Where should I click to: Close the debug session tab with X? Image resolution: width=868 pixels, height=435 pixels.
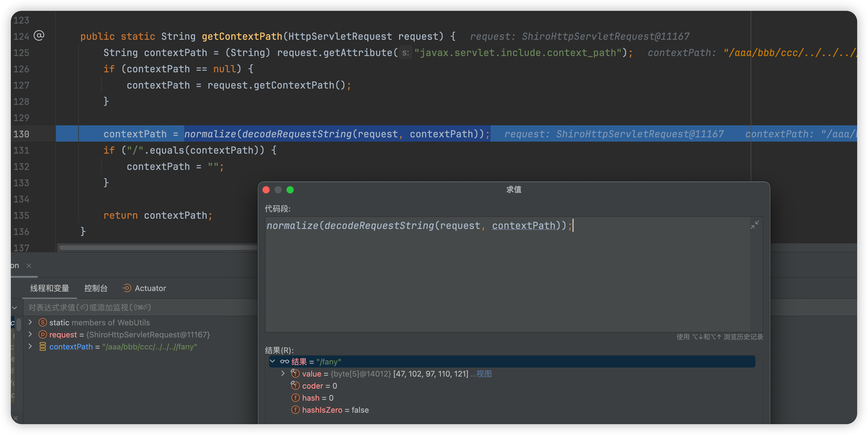tap(29, 266)
